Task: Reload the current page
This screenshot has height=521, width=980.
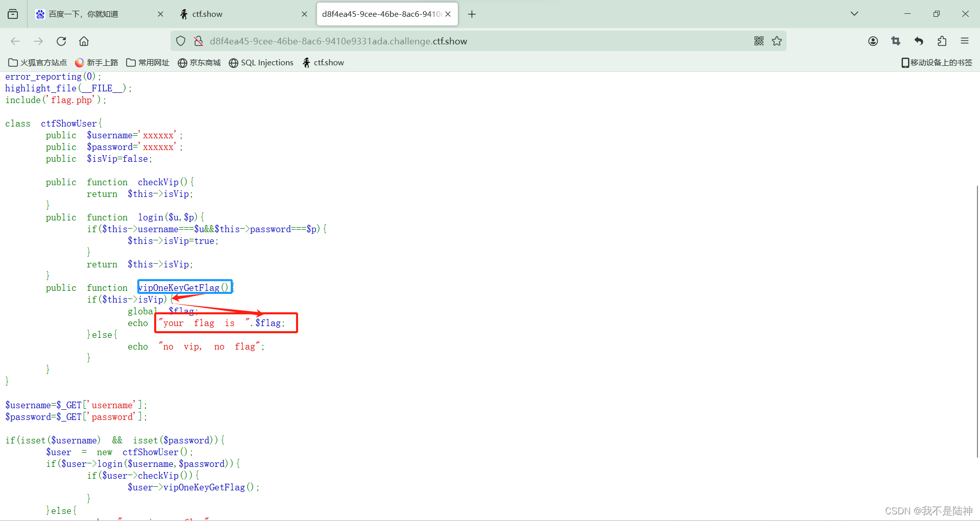Action: click(61, 41)
